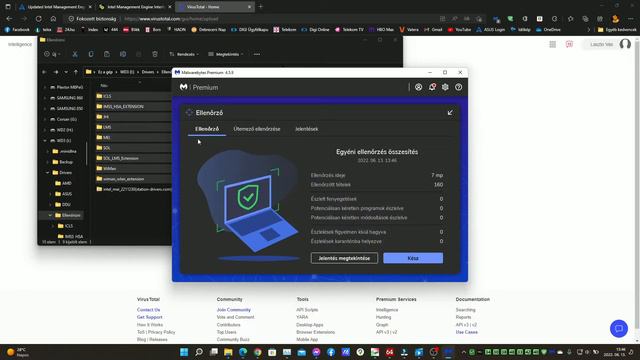Viewport: 640px width, 360px height.
Task: Show hidden system tray icons
Action: (464, 352)
